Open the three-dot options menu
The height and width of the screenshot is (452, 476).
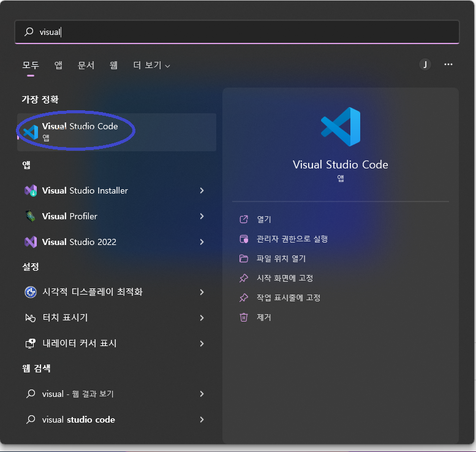point(448,64)
